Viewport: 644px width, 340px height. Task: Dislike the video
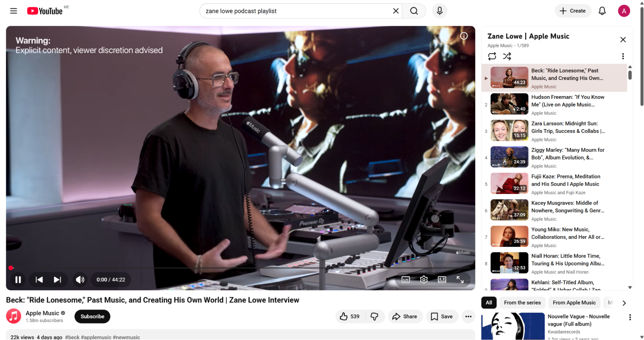[375, 316]
